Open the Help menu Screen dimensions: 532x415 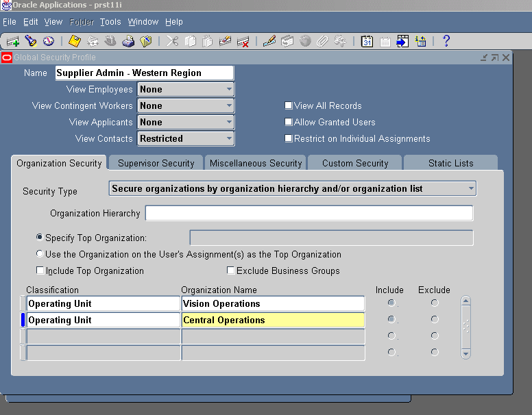[174, 22]
